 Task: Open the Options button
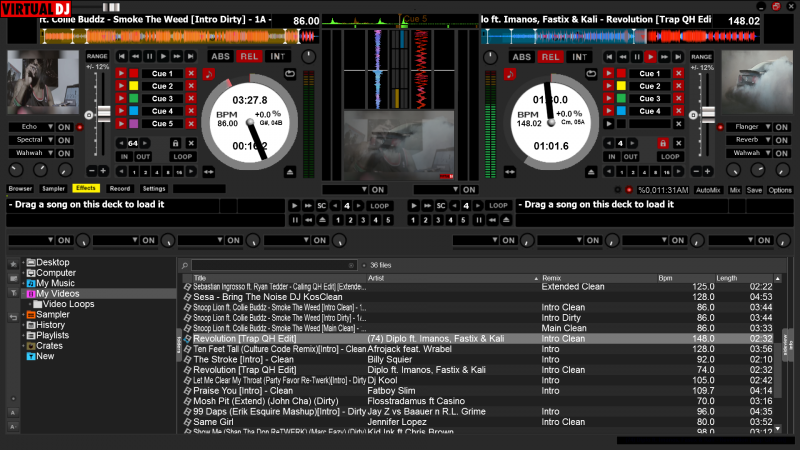tap(780, 190)
